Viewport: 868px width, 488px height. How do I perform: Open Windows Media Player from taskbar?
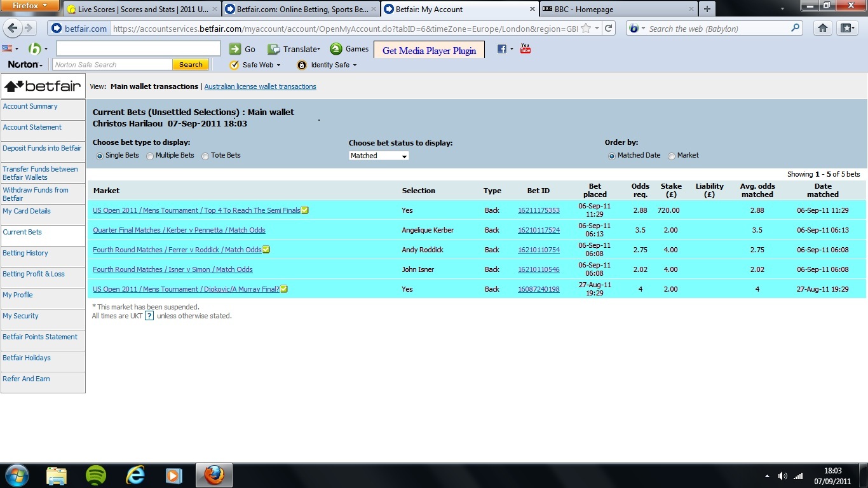pos(173,475)
